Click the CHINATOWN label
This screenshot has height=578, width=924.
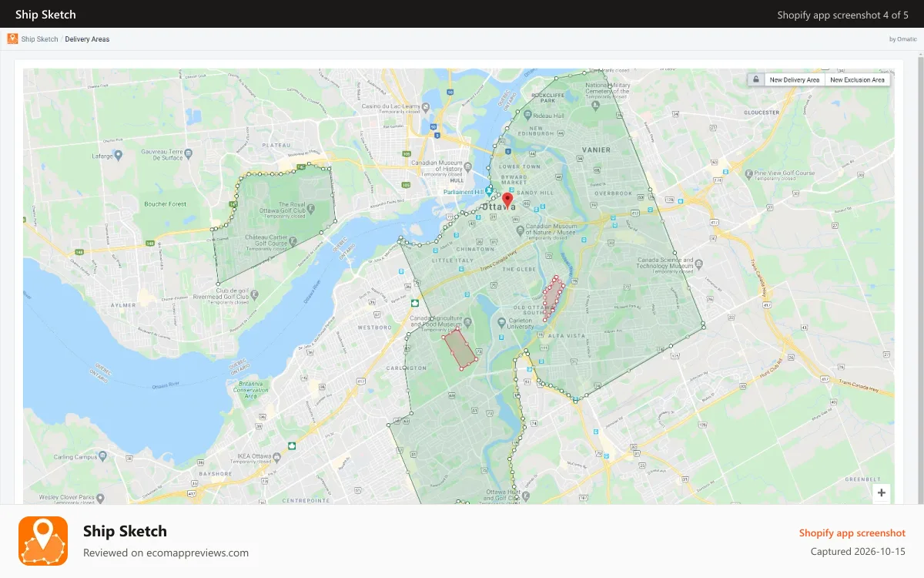(x=475, y=249)
